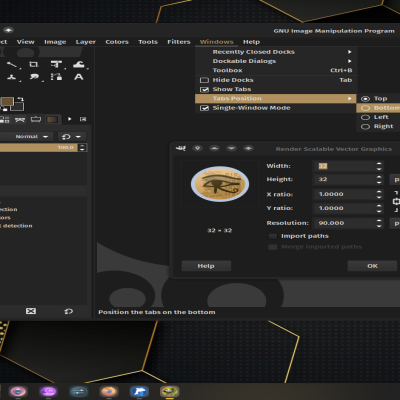The width and height of the screenshot is (400, 400).
Task: Click the up-arrow dialog titlebar button
Action: click(x=214, y=148)
